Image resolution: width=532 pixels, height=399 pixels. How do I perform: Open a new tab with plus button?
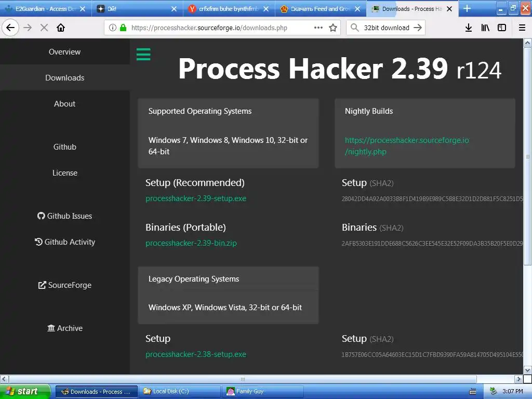coord(467,8)
